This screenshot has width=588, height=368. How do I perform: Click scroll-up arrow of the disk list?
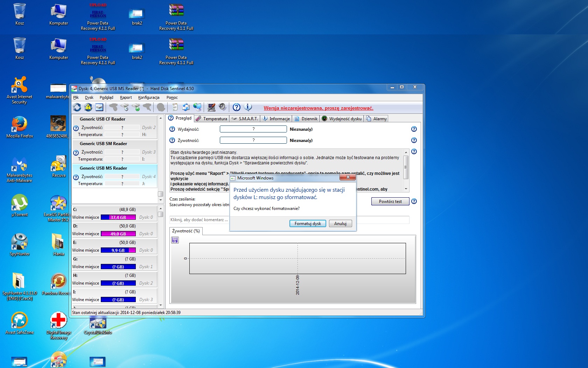pos(161,118)
